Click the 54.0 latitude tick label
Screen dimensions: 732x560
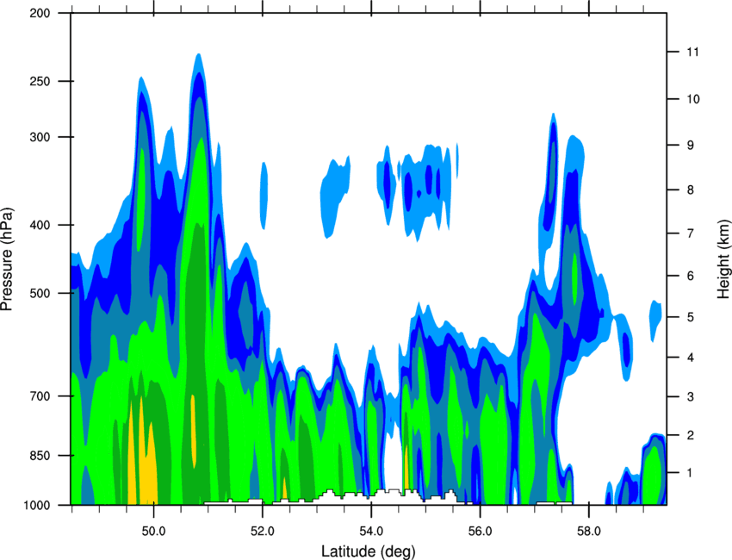coord(371,531)
